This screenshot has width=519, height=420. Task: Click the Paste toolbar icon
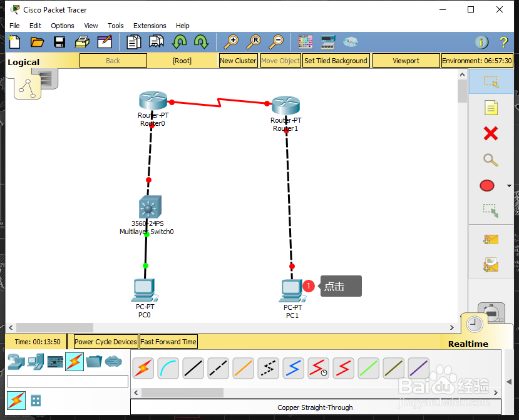point(157,42)
